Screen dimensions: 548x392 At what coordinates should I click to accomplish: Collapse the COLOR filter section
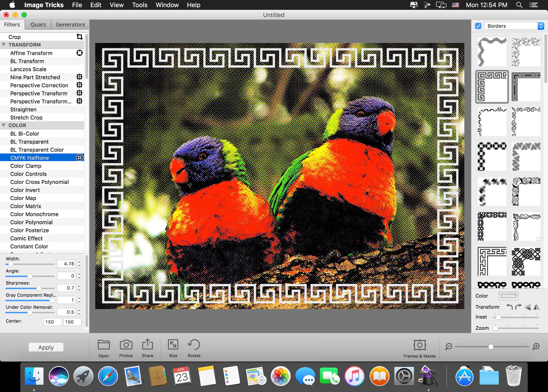4,125
